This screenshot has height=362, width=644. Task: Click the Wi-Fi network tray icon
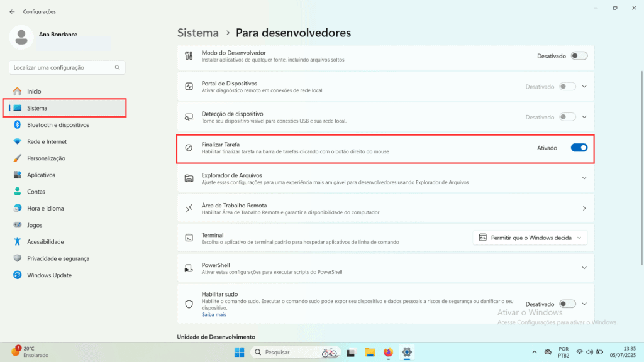(x=579, y=352)
